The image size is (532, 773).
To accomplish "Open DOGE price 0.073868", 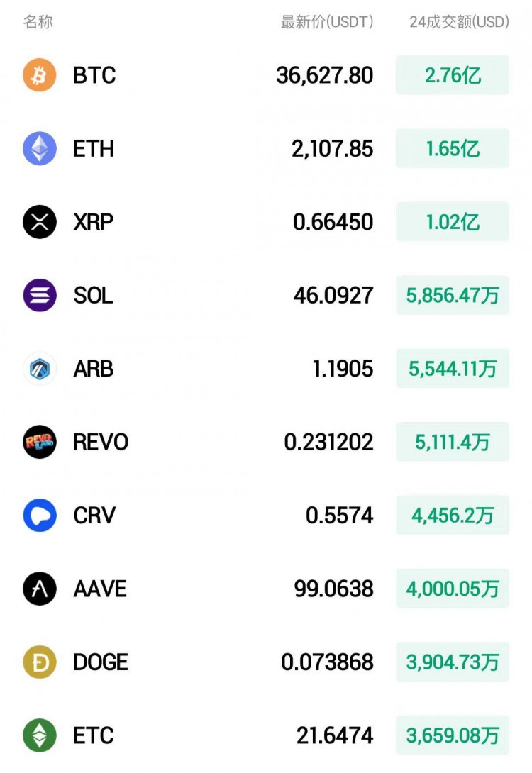I will point(327,662).
